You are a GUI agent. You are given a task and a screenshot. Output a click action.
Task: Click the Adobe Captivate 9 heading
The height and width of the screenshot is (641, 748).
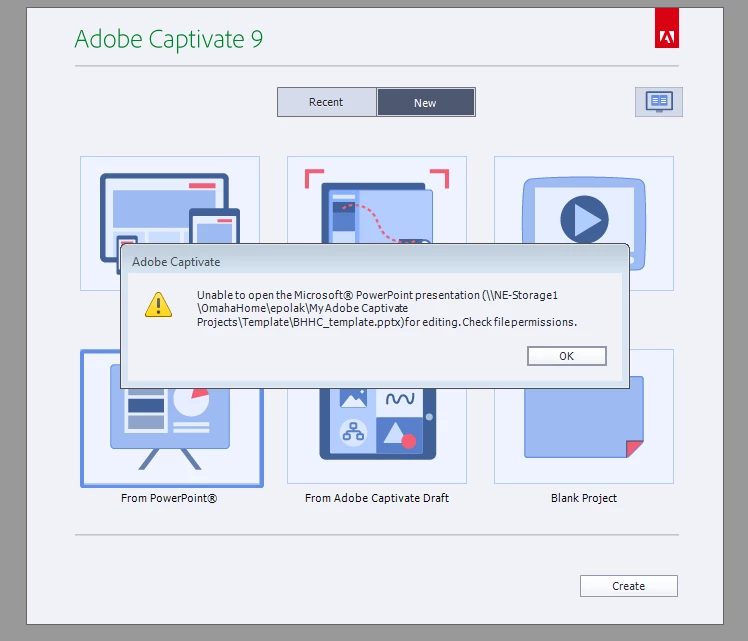pyautogui.click(x=168, y=39)
